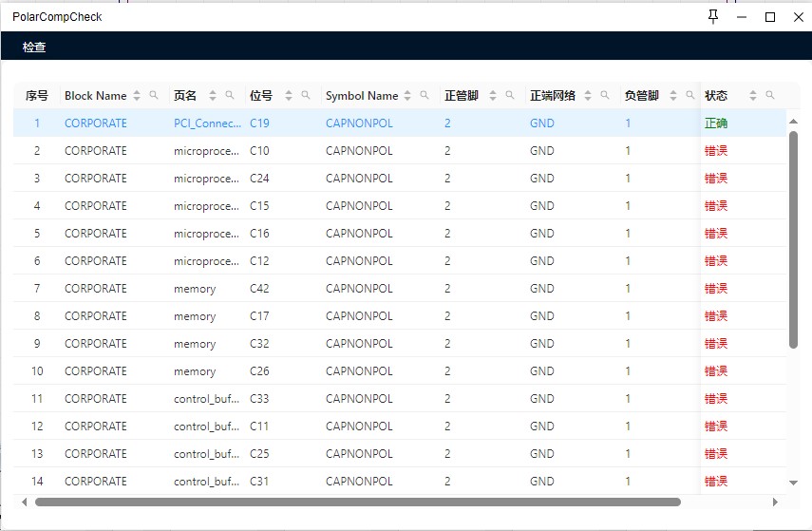The height and width of the screenshot is (531, 812).
Task: Search in 正端网络 column
Action: [x=605, y=95]
